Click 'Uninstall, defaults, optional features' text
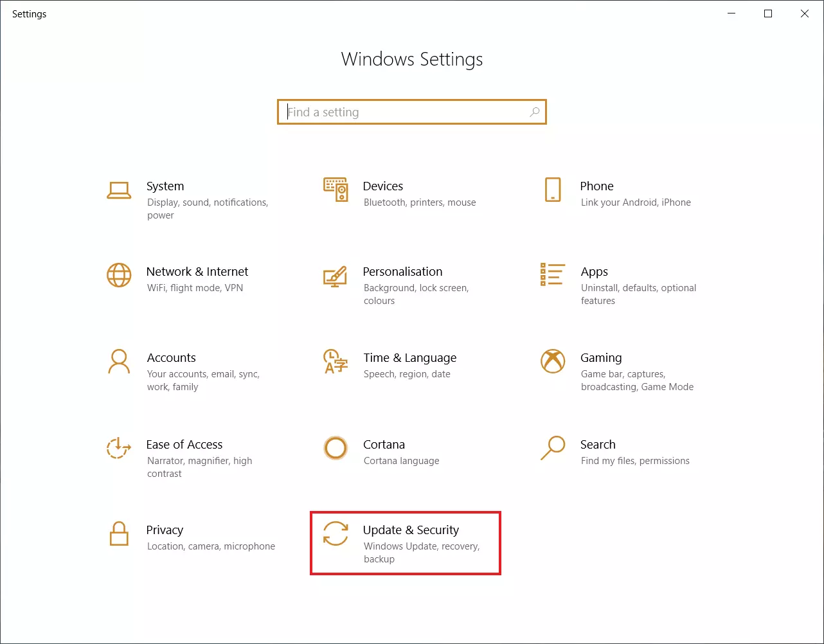The height and width of the screenshot is (644, 824). pos(638,294)
